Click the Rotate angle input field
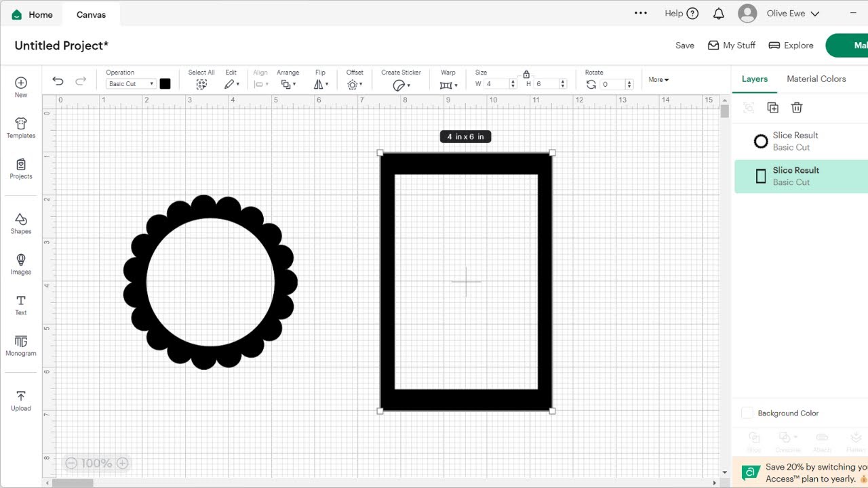The width and height of the screenshot is (868, 488). [613, 84]
